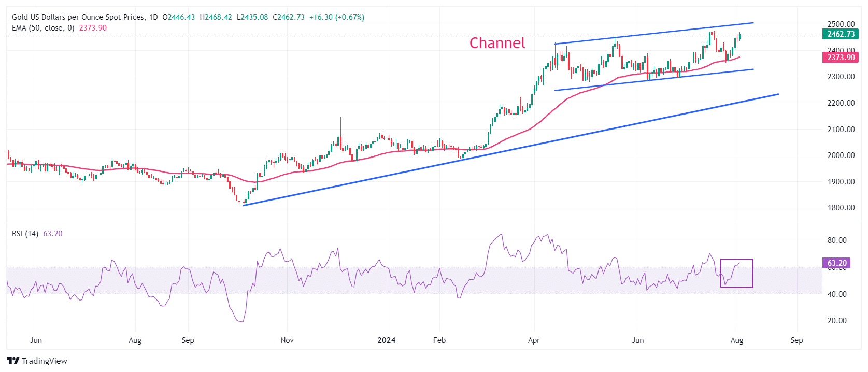868x372 pixels.
Task: Click the 1D timeframe in chart title
Action: pyautogui.click(x=153, y=17)
